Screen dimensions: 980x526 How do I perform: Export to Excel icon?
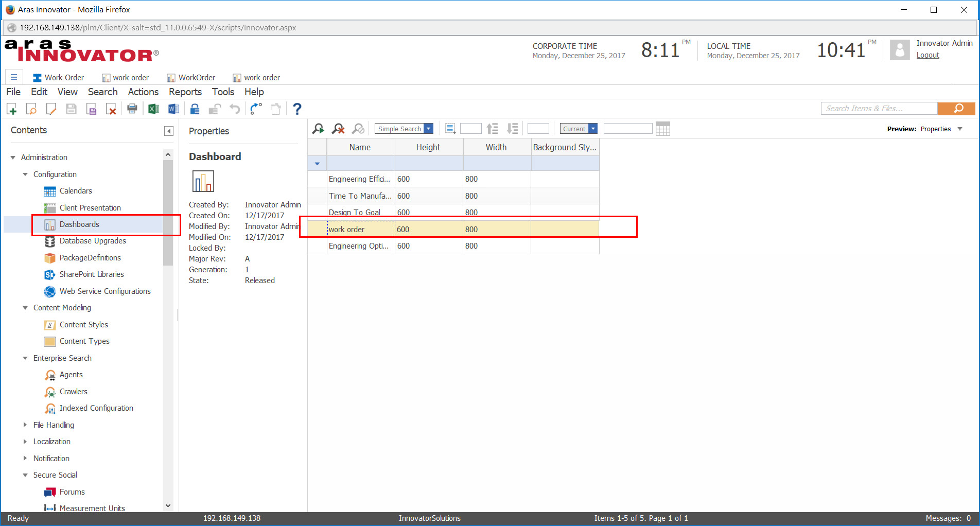click(x=153, y=109)
